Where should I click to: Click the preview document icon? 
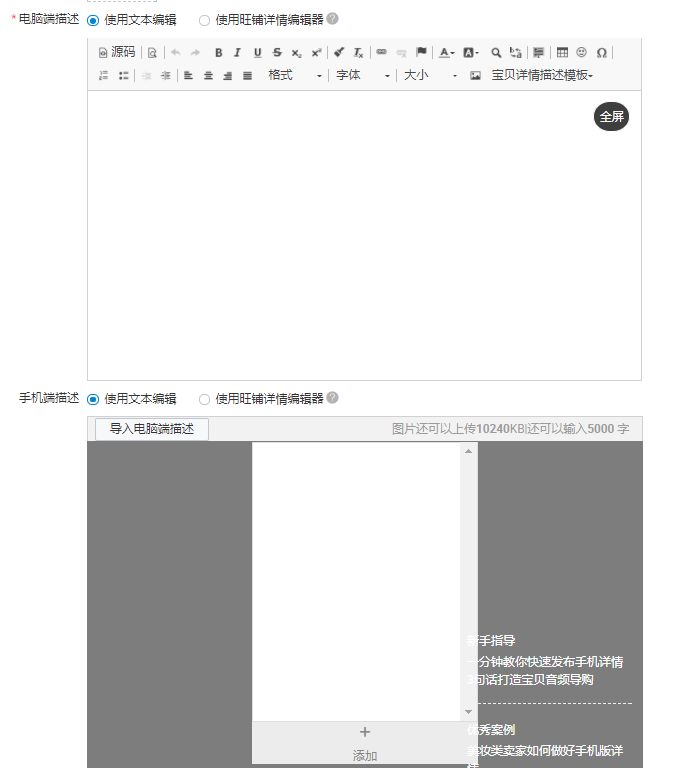pos(152,52)
